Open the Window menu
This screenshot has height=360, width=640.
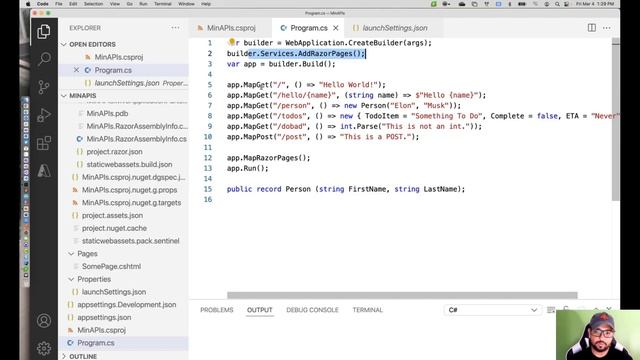(186, 4)
